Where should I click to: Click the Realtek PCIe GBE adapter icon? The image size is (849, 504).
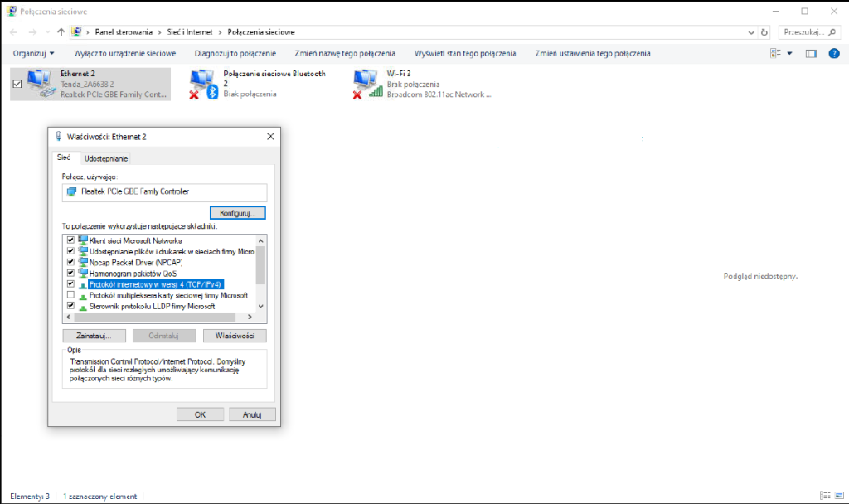(x=73, y=192)
